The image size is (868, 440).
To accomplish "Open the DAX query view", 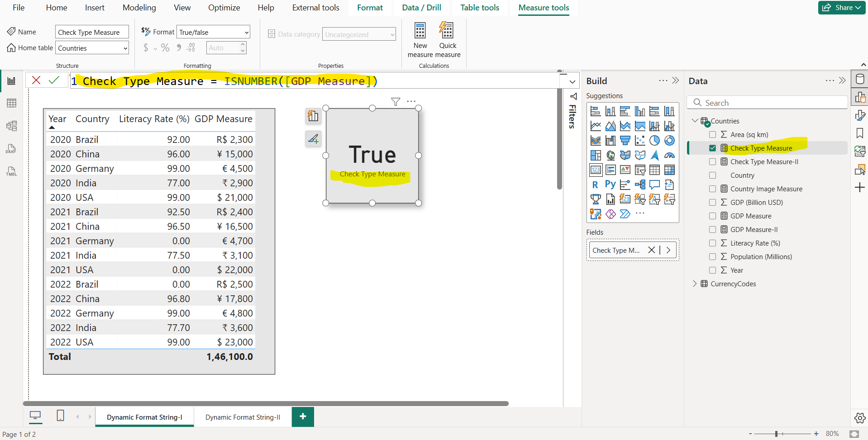I will point(11,148).
